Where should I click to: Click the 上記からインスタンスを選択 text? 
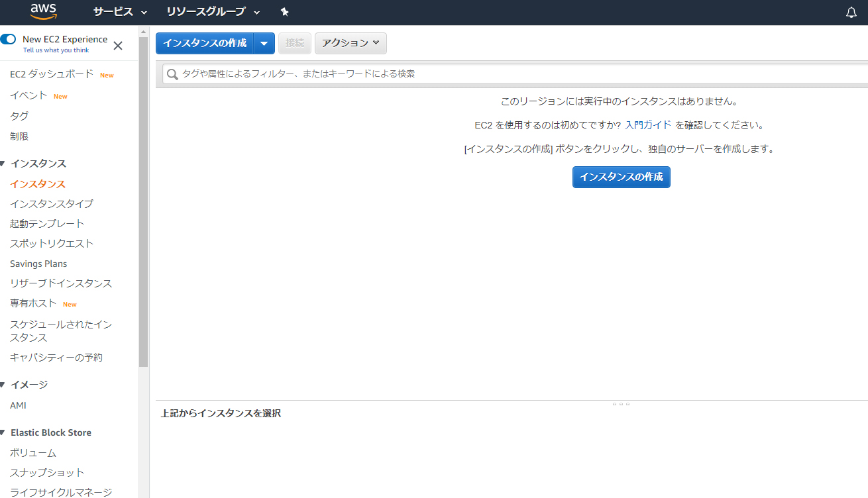[x=221, y=413]
